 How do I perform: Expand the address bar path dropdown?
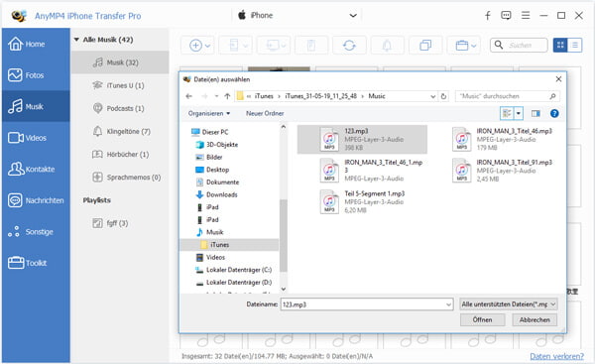click(x=433, y=96)
